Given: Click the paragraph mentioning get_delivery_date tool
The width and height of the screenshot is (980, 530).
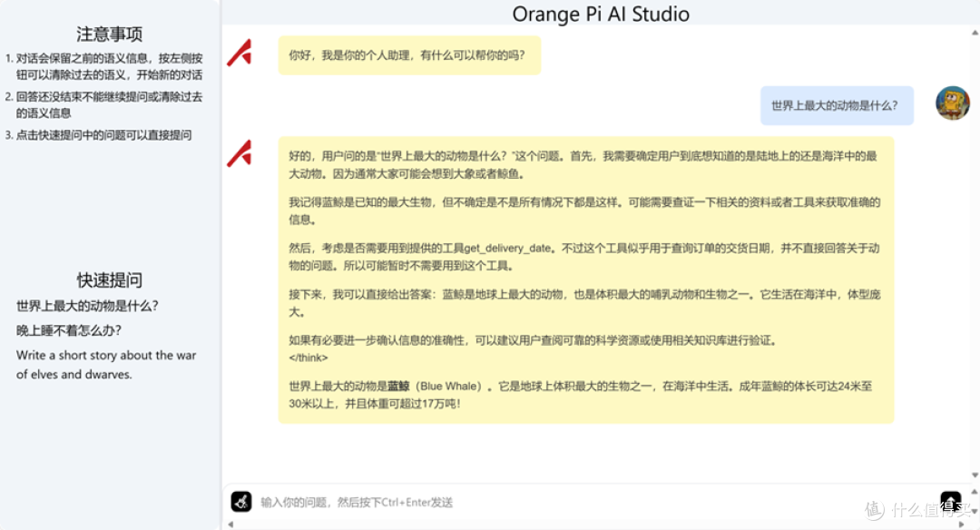Looking at the screenshot, I should coord(584,257).
